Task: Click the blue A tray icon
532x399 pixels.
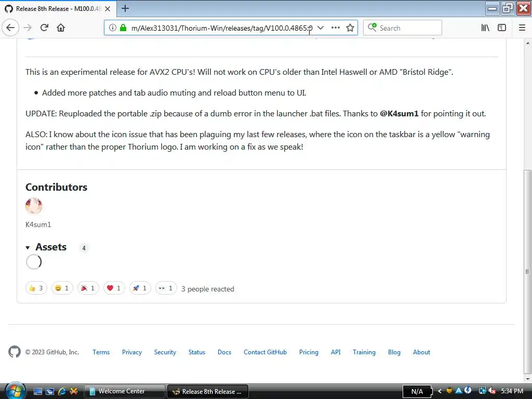Action: click(x=459, y=391)
